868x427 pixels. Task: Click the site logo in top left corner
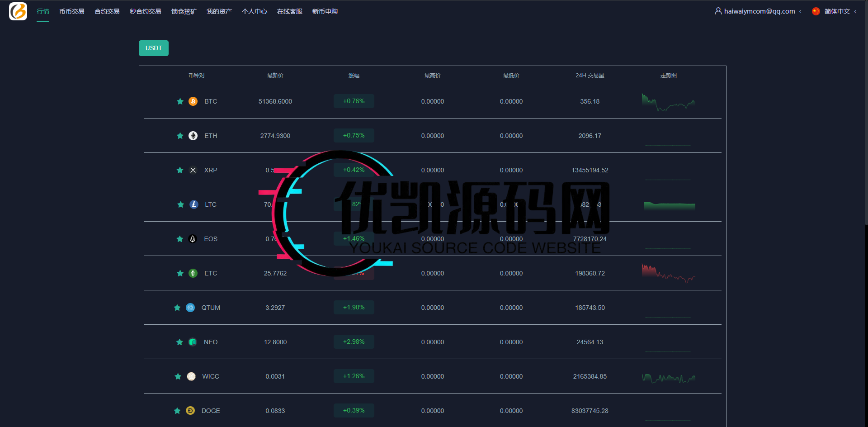click(x=18, y=11)
